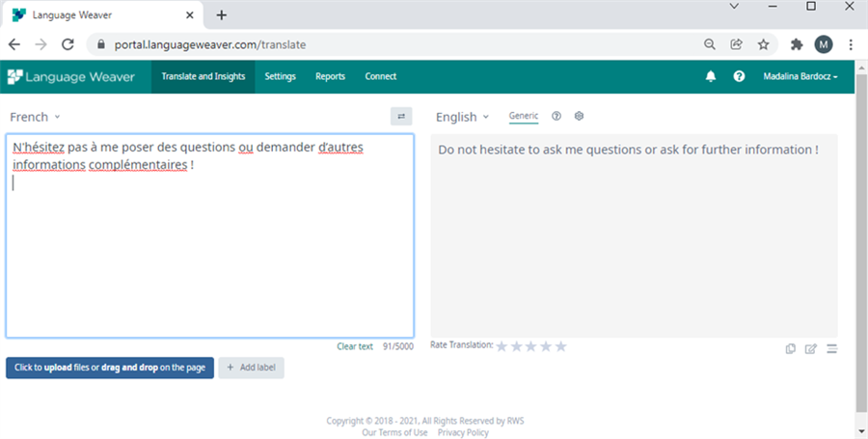Screen dimensions: 868x439
Task: Open the help question mark in header
Action: [x=739, y=76]
